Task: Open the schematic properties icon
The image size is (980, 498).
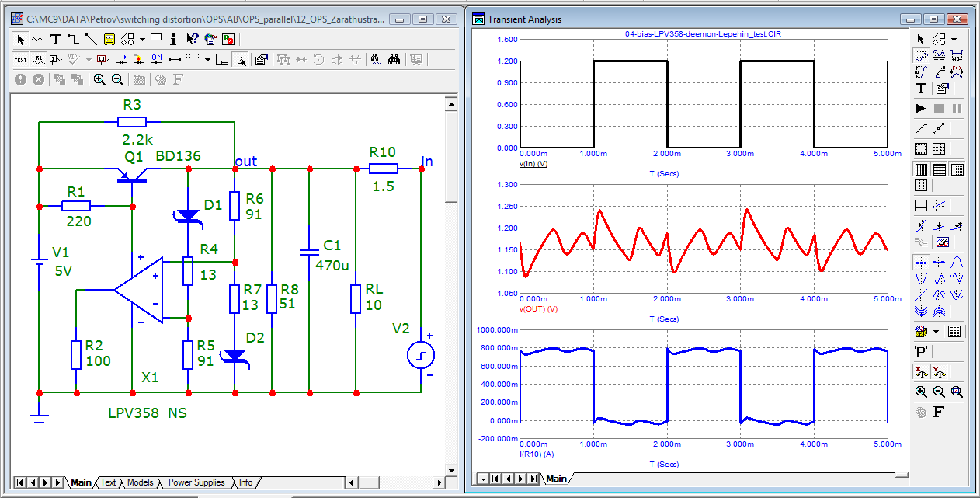Action: coord(261,60)
